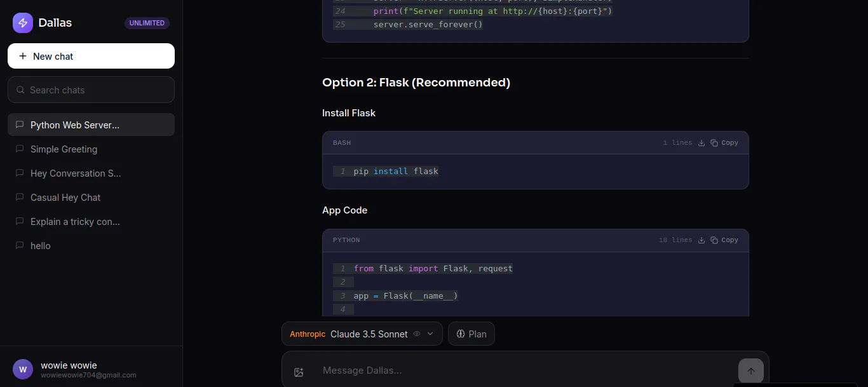Click the chat icon beside Simple Greeting
This screenshot has height=387, width=868.
tap(20, 149)
